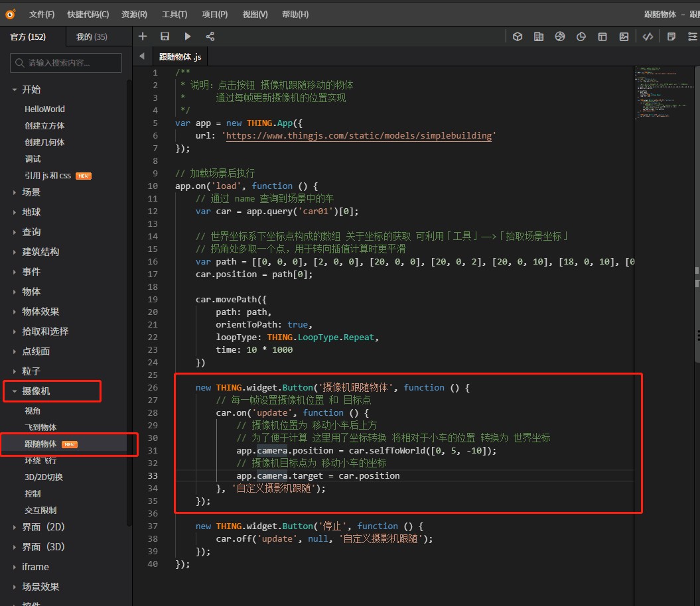Click the add new file plus icon

click(143, 36)
